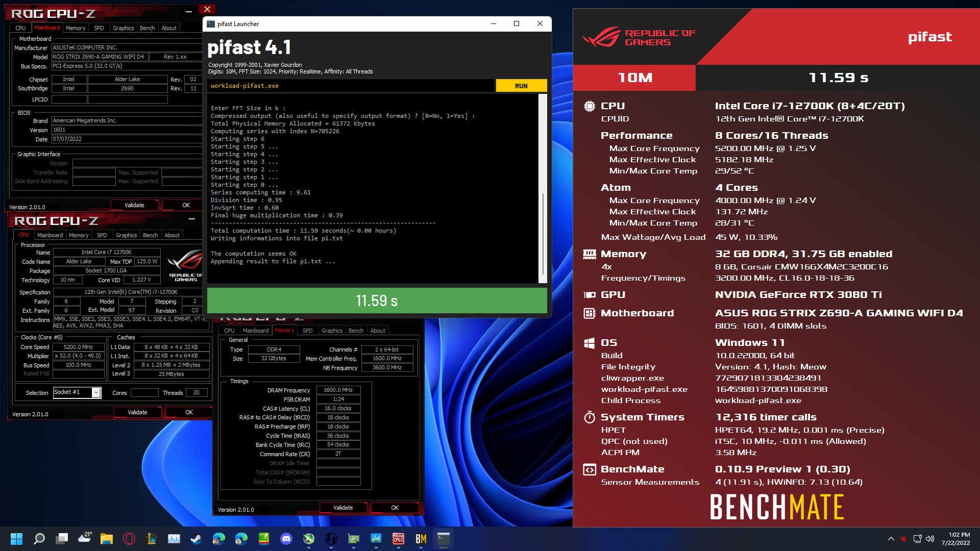Viewport: 980px width, 551px height.
Task: Click OK in the CPU tab window
Action: (189, 412)
